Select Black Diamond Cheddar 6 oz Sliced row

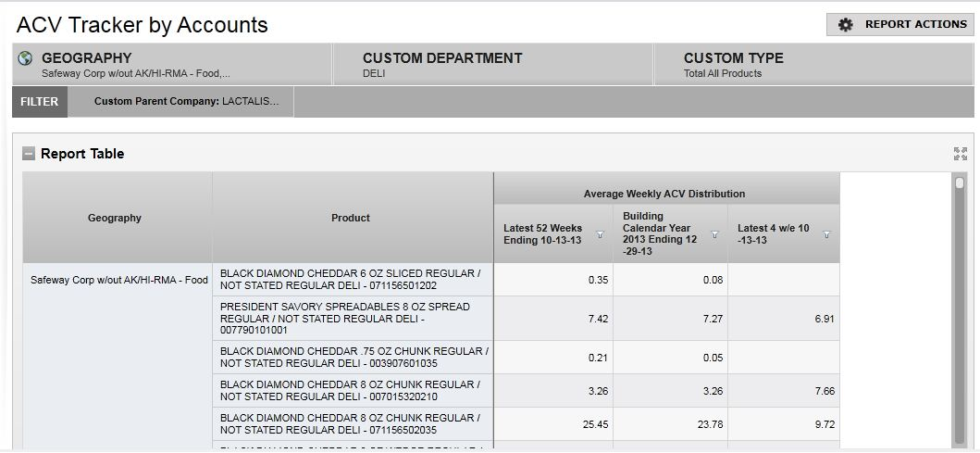352,280
